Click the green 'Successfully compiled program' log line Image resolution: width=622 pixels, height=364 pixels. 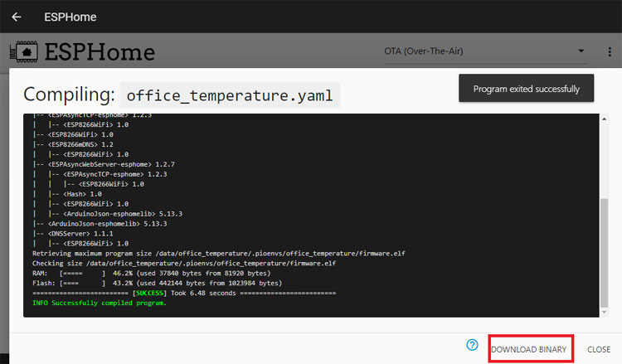click(x=99, y=303)
